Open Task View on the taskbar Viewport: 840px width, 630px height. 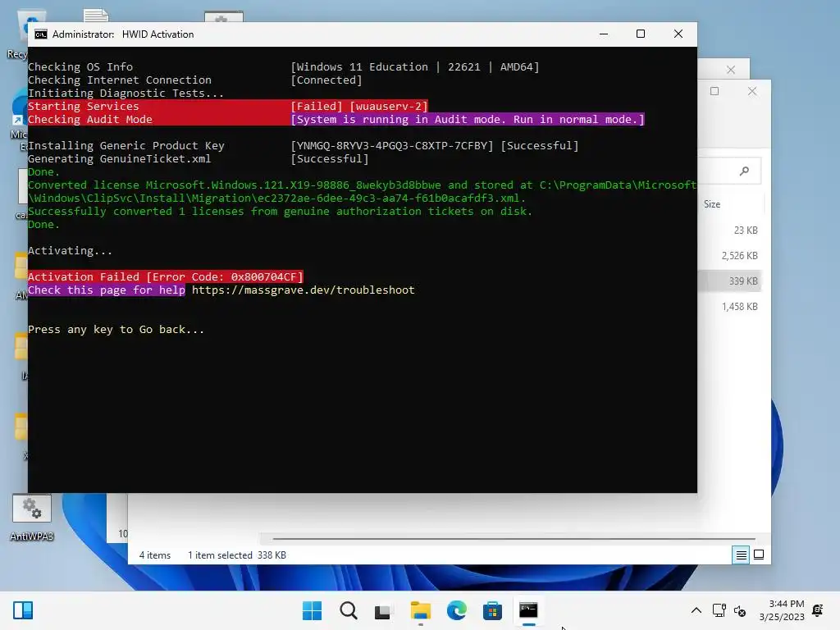(x=384, y=610)
